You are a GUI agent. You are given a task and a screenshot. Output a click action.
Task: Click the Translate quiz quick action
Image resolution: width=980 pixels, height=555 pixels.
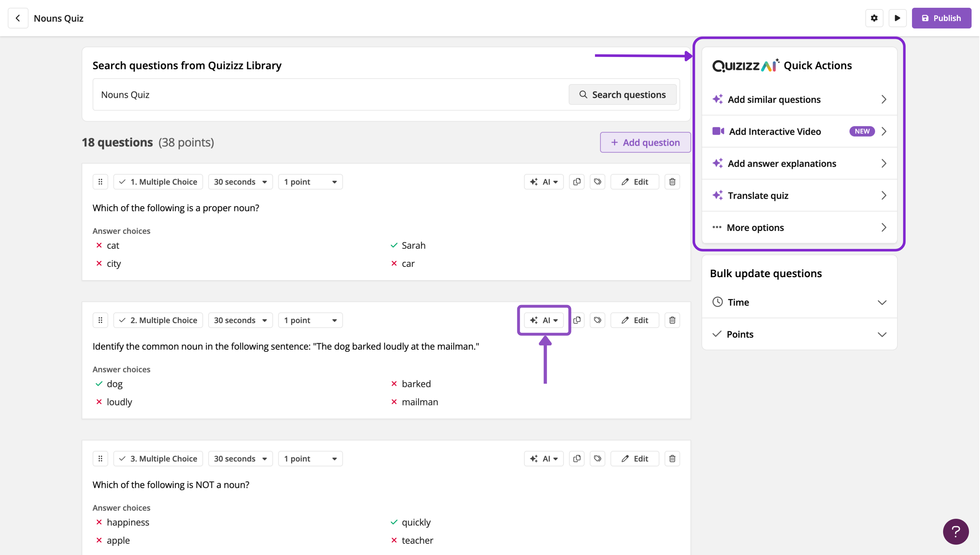click(799, 195)
